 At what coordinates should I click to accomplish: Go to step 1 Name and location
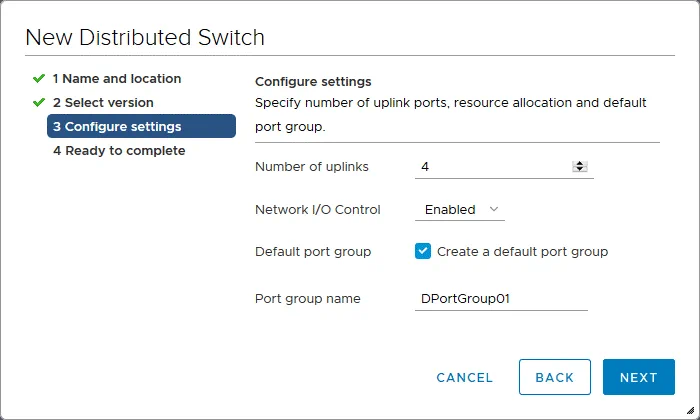pos(117,78)
